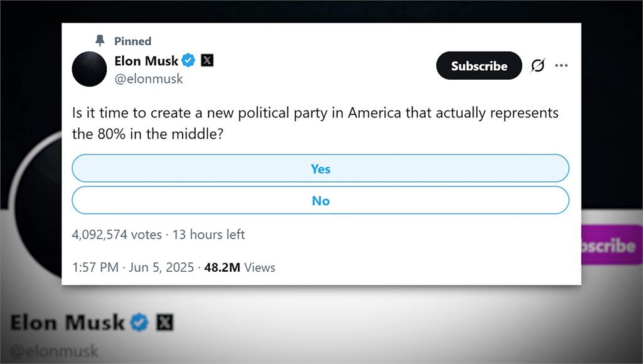Vote Yes in the poll
This screenshot has height=364, width=643.
click(320, 168)
